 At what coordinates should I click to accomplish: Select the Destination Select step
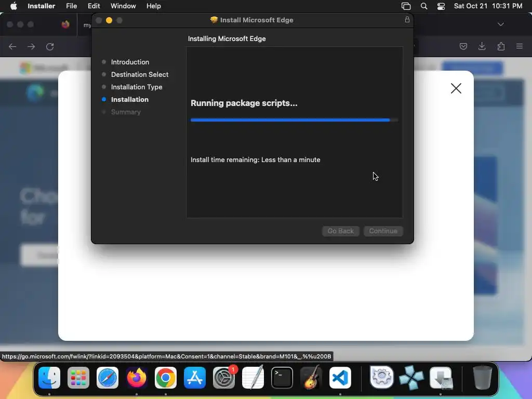140,74
